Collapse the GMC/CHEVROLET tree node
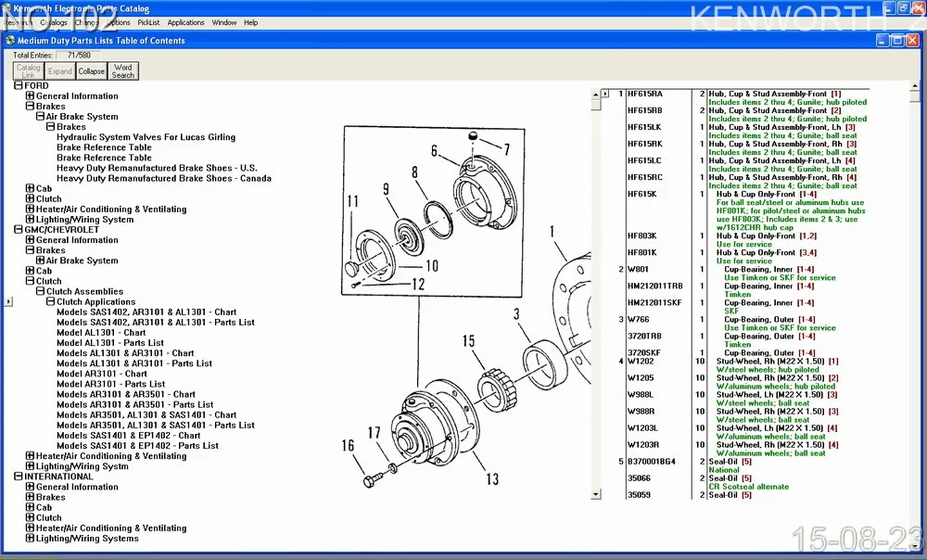Screen dimensions: 927x560 tap(19, 229)
